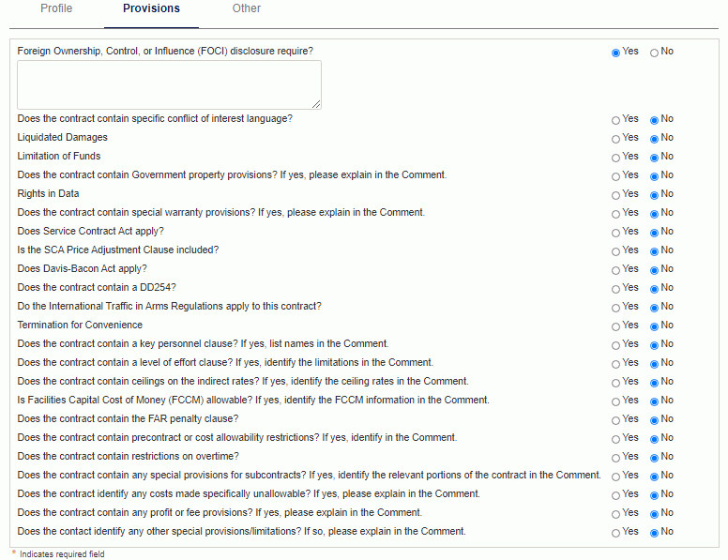
Task: Mark key personnel clause as Yes
Action: [615, 345]
